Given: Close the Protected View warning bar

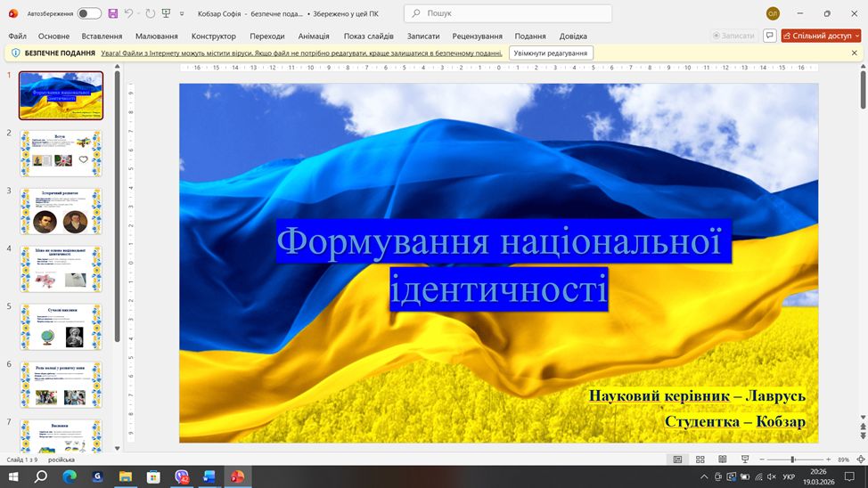Looking at the screenshot, I should click(x=854, y=53).
